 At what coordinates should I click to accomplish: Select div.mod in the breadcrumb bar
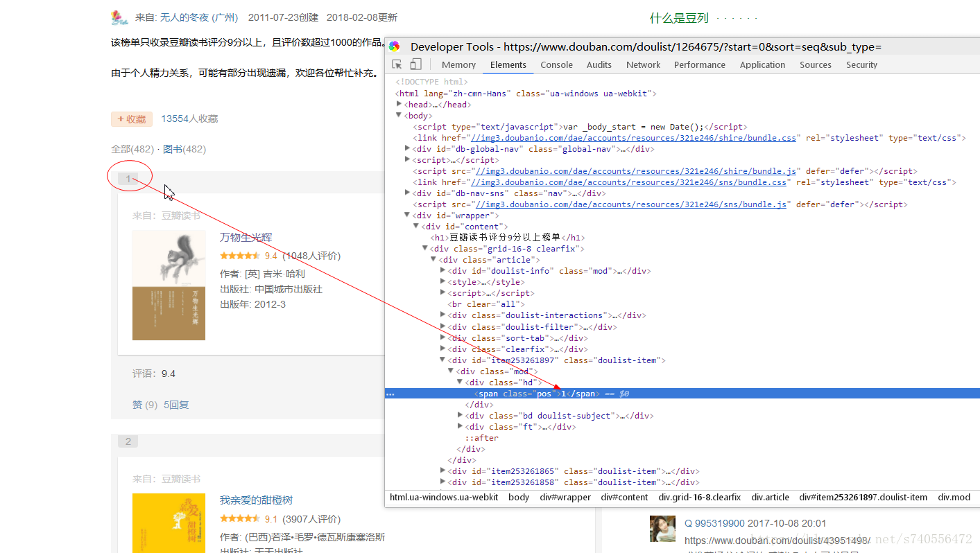(954, 497)
